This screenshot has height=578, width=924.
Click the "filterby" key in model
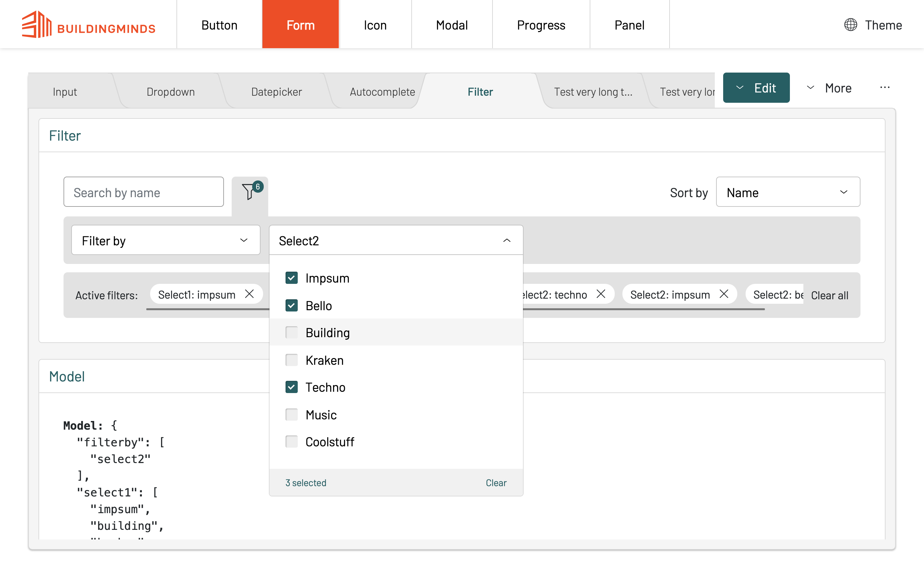[110, 442]
